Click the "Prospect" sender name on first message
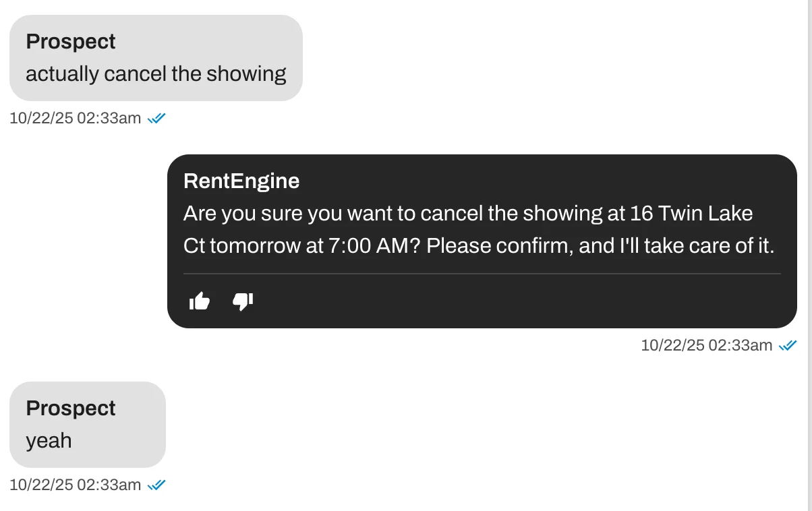 tap(71, 42)
